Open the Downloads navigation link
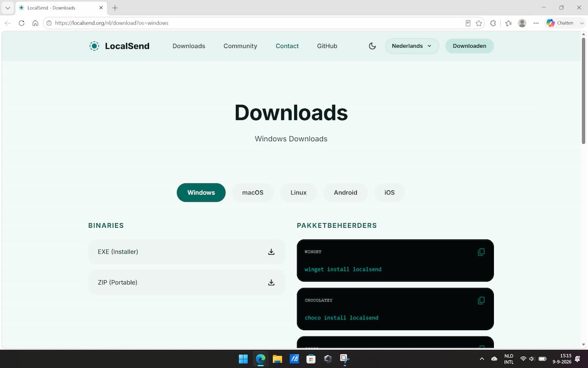588x368 pixels. [x=189, y=46]
